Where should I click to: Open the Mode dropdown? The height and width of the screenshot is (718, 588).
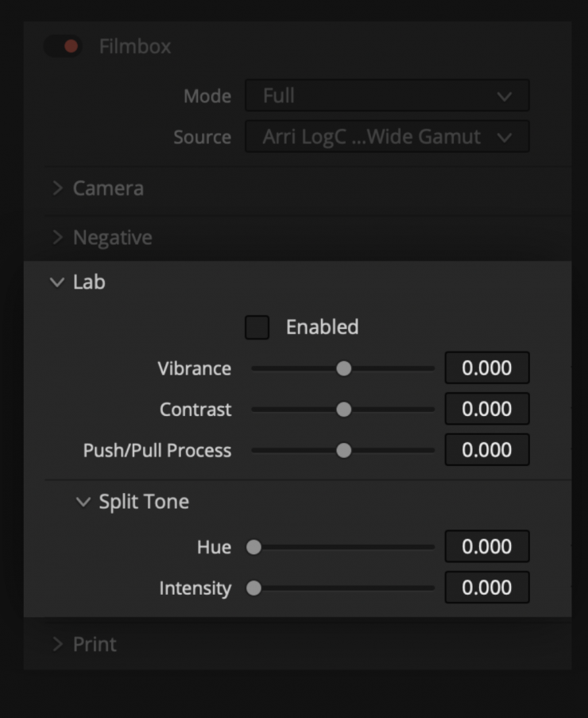coord(387,96)
